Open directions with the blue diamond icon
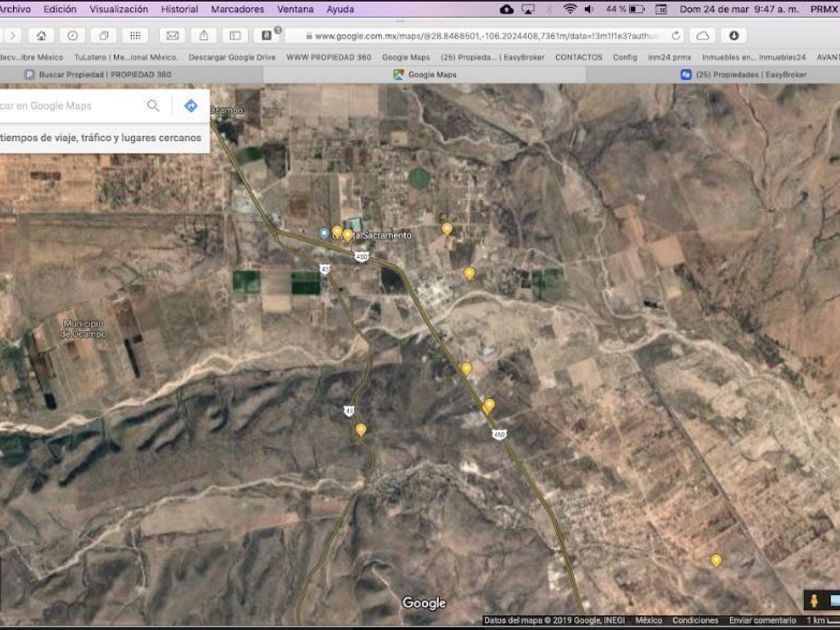Viewport: 840px width, 630px height. [x=190, y=106]
